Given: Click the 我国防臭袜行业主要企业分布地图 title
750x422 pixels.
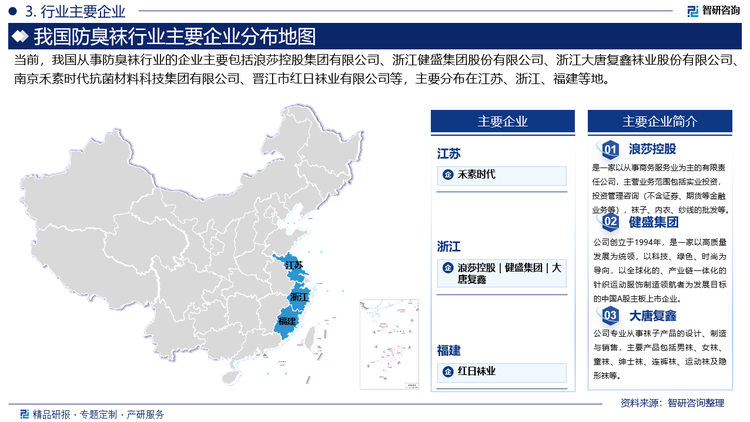Looking at the screenshot, I should 175,37.
